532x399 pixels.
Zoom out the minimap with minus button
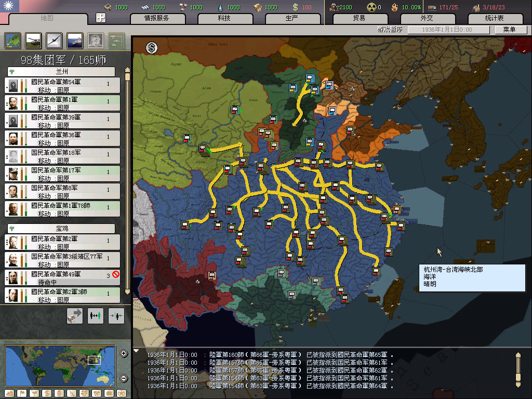coord(124,378)
